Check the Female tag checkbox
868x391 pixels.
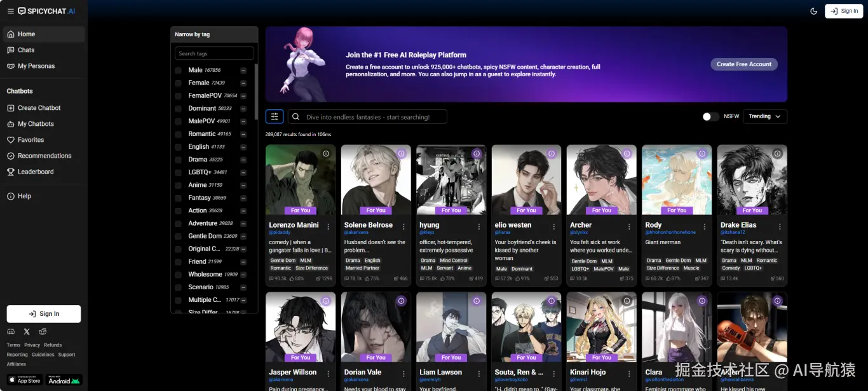179,83
